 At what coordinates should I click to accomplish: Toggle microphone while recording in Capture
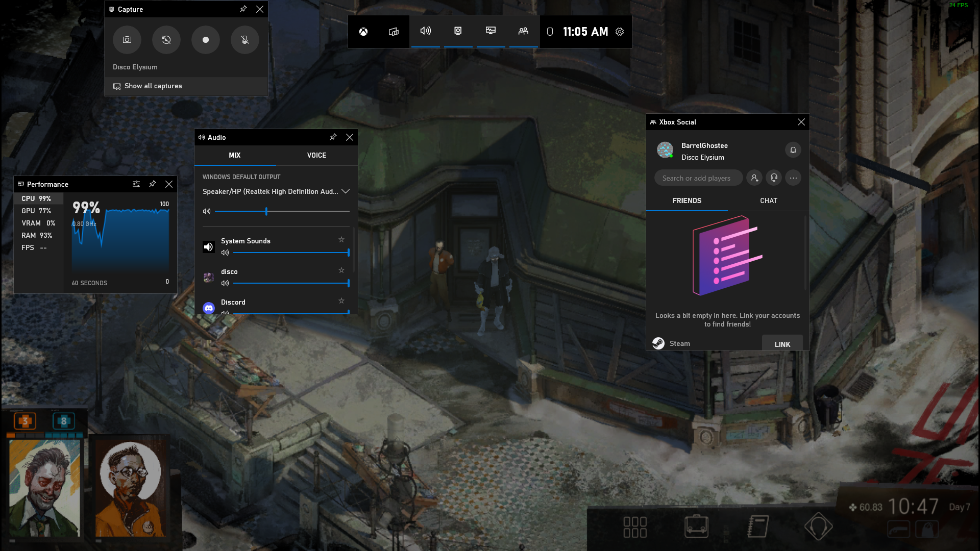tap(245, 40)
